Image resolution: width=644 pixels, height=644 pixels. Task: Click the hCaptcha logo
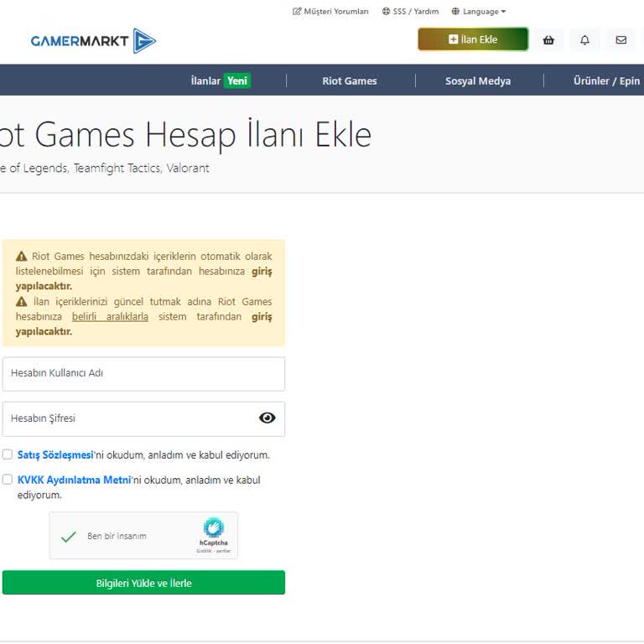tap(214, 527)
